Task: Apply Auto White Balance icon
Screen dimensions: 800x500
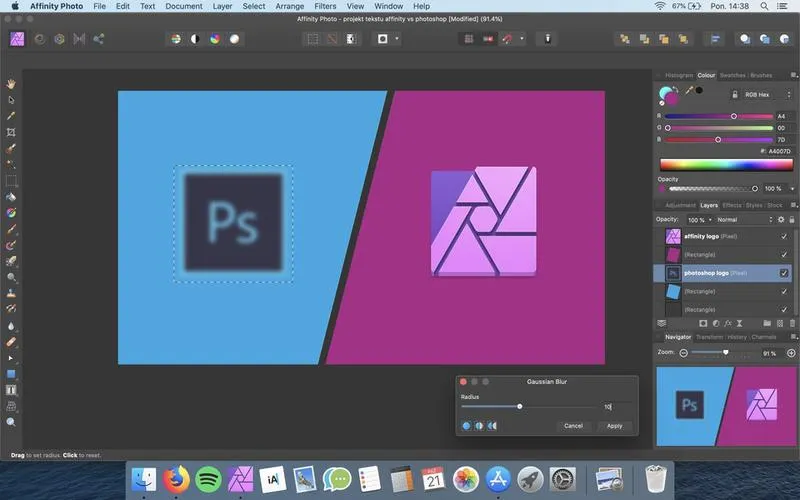Action: (x=234, y=39)
